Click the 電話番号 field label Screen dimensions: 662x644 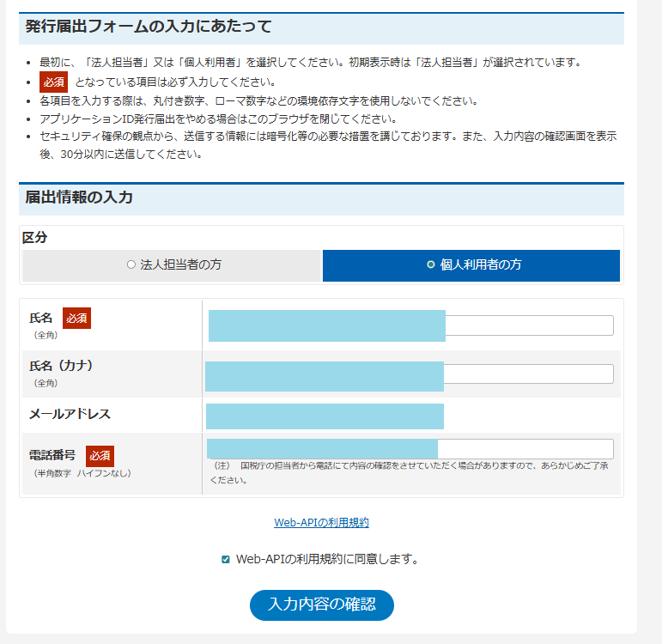tap(52, 456)
